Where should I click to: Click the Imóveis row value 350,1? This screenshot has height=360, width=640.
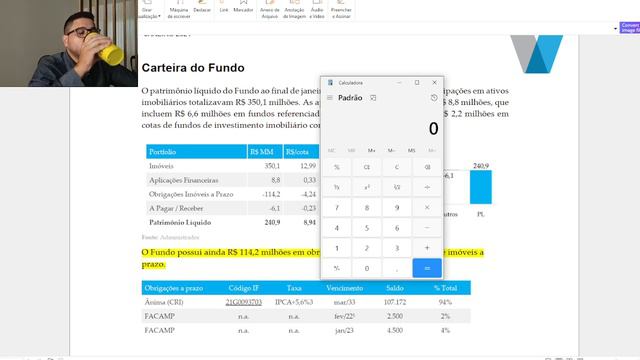pyautogui.click(x=272, y=166)
